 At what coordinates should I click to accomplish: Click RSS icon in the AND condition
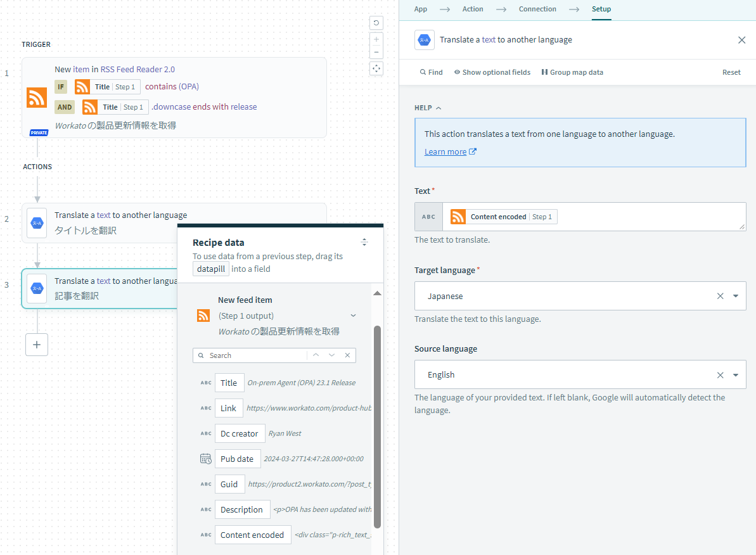(x=90, y=107)
